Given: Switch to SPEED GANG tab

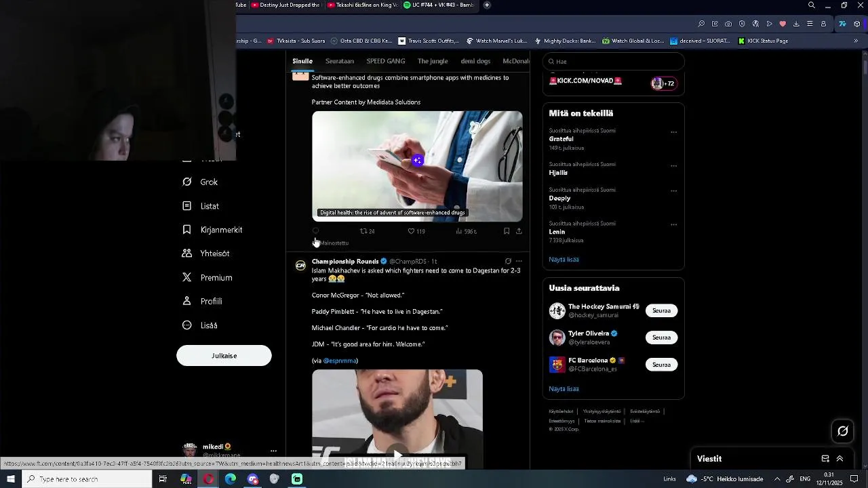Looking at the screenshot, I should tap(386, 61).
